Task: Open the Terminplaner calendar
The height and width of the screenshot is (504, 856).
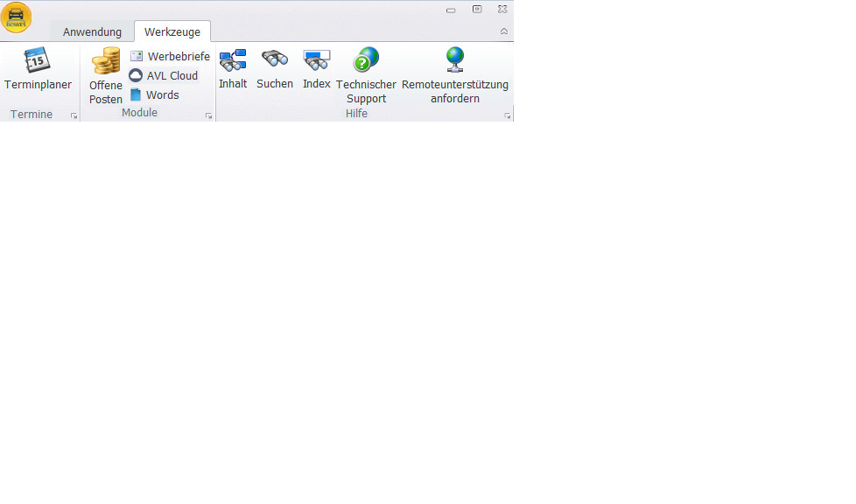Action: pos(38,69)
